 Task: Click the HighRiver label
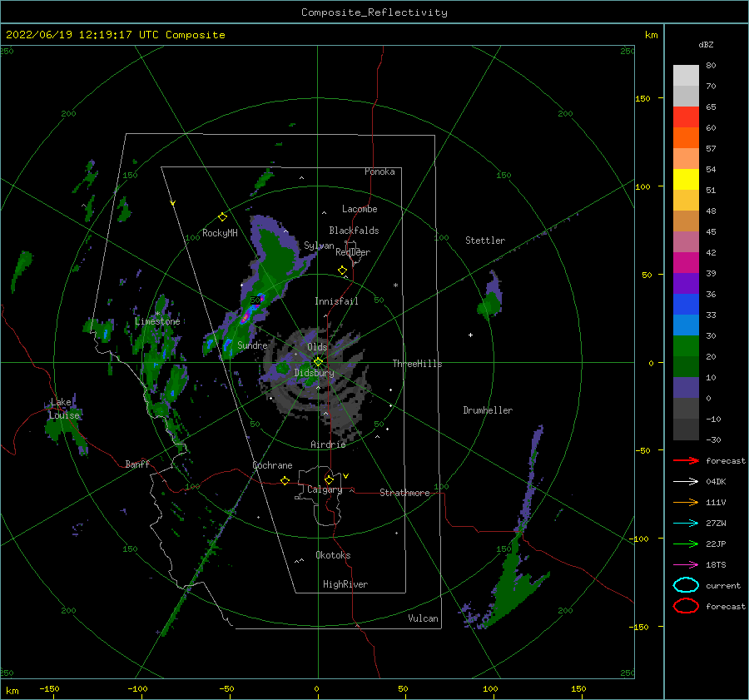(x=345, y=584)
